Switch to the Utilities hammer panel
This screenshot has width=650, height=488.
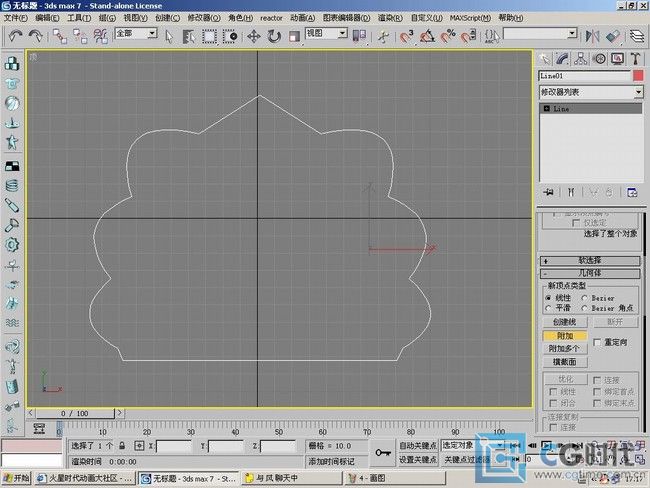pyautogui.click(x=636, y=59)
